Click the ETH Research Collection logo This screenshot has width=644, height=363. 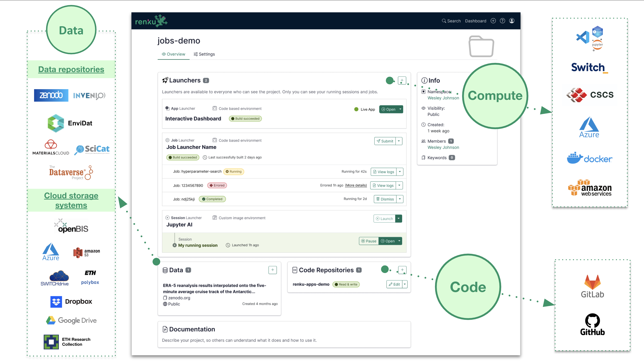coord(67,342)
